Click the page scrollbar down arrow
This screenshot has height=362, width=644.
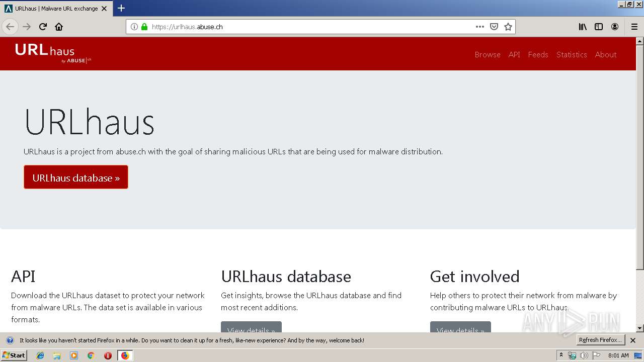tap(640, 328)
